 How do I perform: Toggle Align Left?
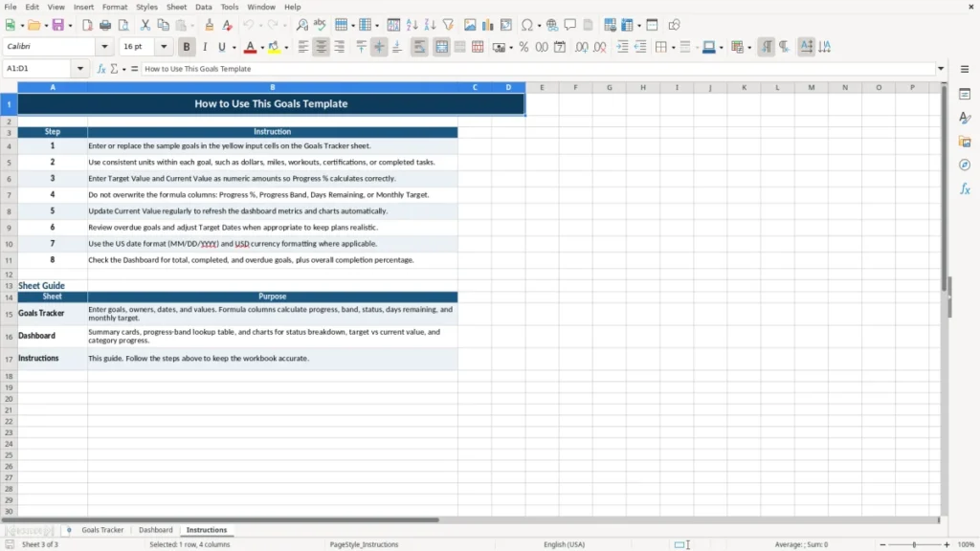pyautogui.click(x=303, y=47)
